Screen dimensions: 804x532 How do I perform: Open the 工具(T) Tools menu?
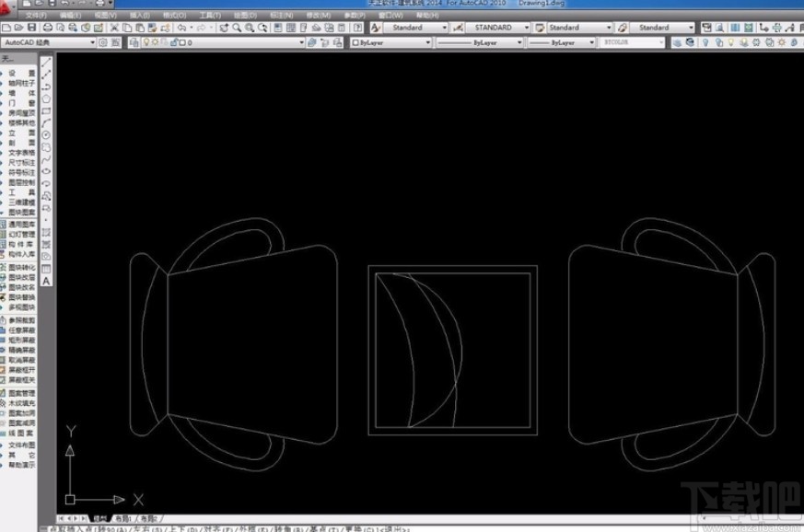click(x=210, y=16)
